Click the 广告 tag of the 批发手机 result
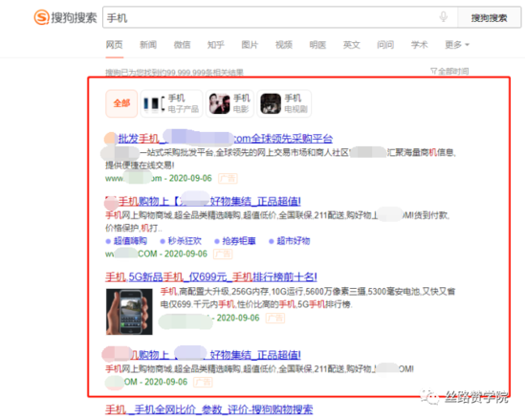 tap(228, 179)
